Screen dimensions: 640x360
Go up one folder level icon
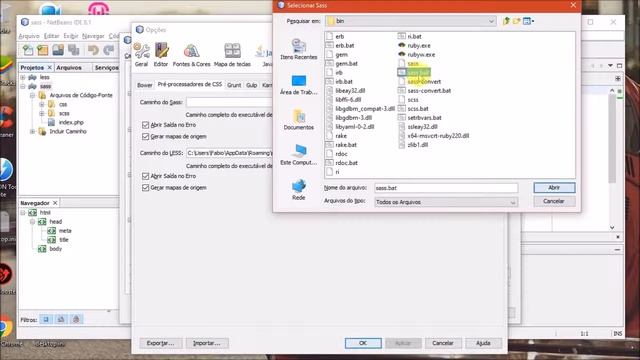(506, 21)
